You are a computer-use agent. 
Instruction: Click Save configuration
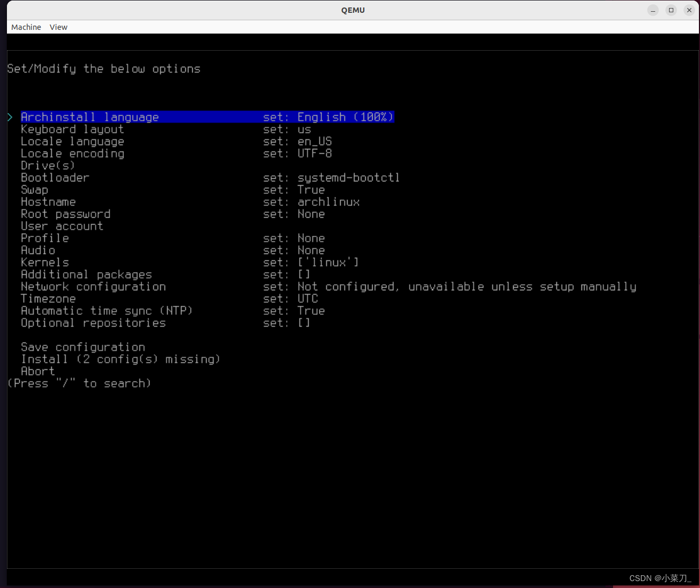83,347
